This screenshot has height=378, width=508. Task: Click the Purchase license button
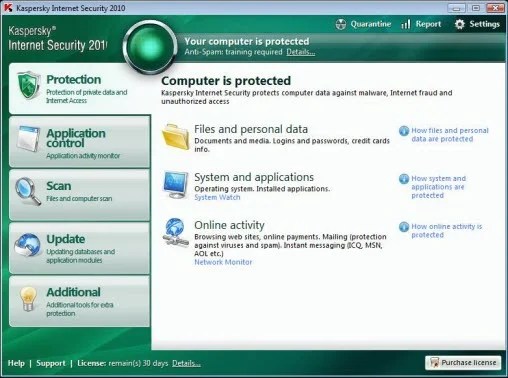pyautogui.click(x=463, y=363)
